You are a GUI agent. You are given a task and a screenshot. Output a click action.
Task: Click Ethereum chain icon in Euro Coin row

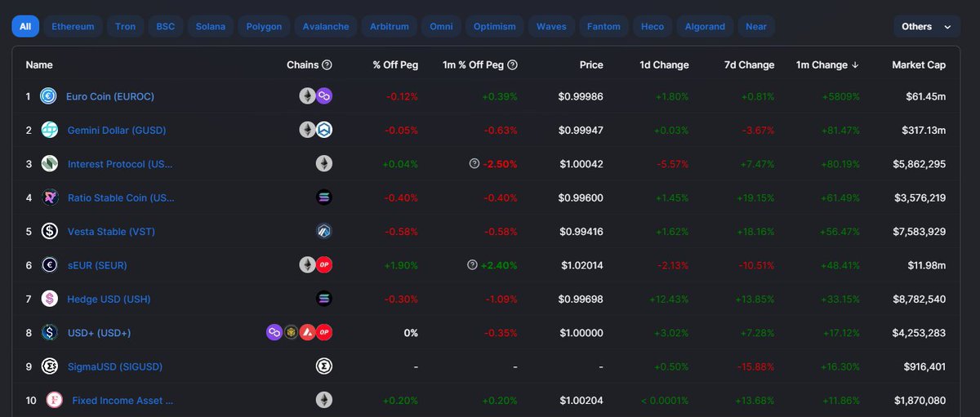coord(308,96)
